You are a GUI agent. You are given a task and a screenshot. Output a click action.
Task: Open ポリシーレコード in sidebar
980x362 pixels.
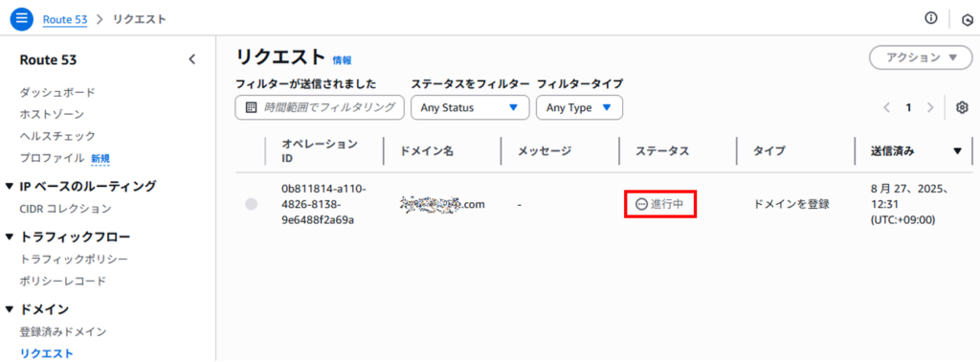coord(63,281)
